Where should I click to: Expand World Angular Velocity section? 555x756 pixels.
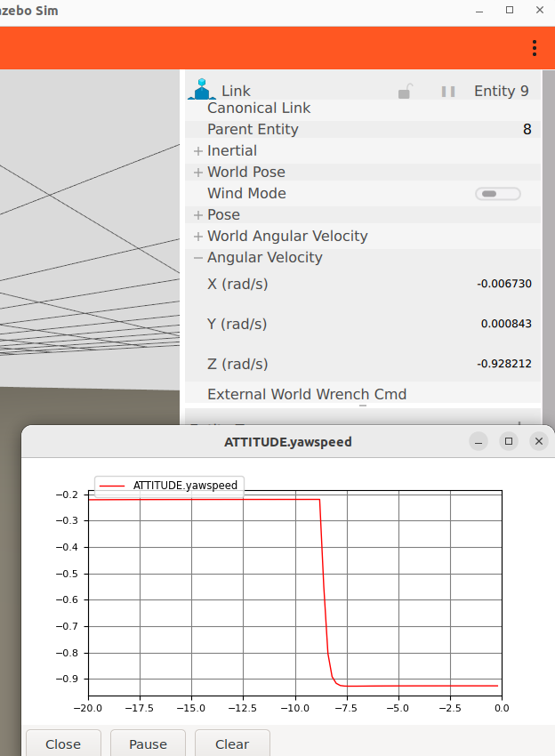point(197,237)
